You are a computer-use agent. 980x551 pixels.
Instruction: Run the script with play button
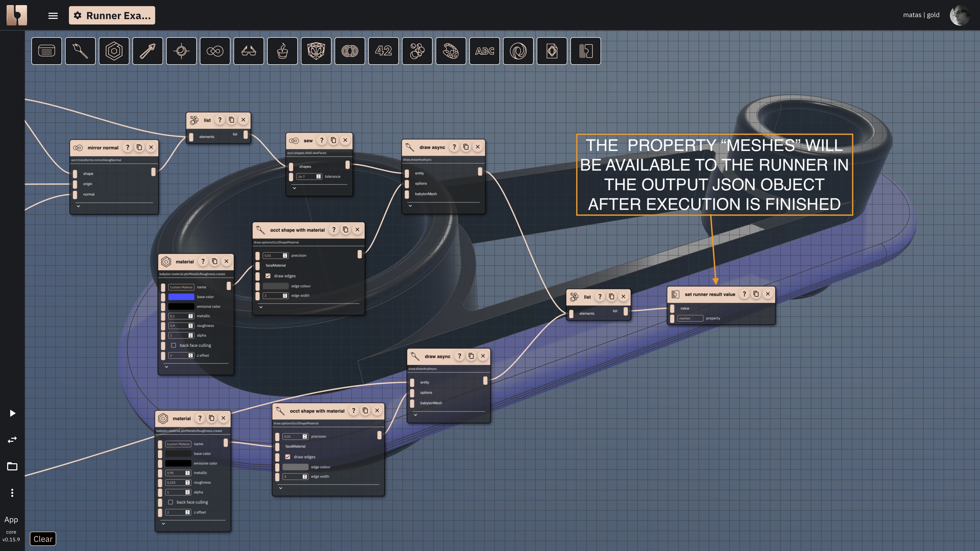pyautogui.click(x=12, y=413)
